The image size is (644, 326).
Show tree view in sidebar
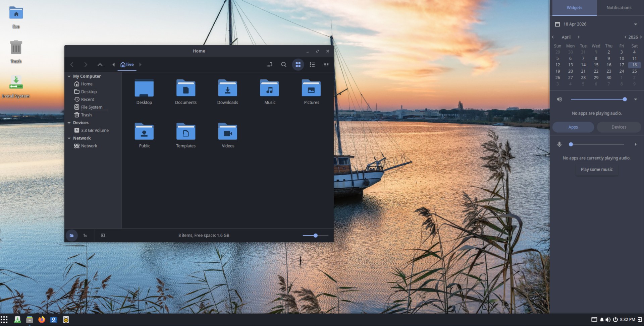click(x=85, y=236)
